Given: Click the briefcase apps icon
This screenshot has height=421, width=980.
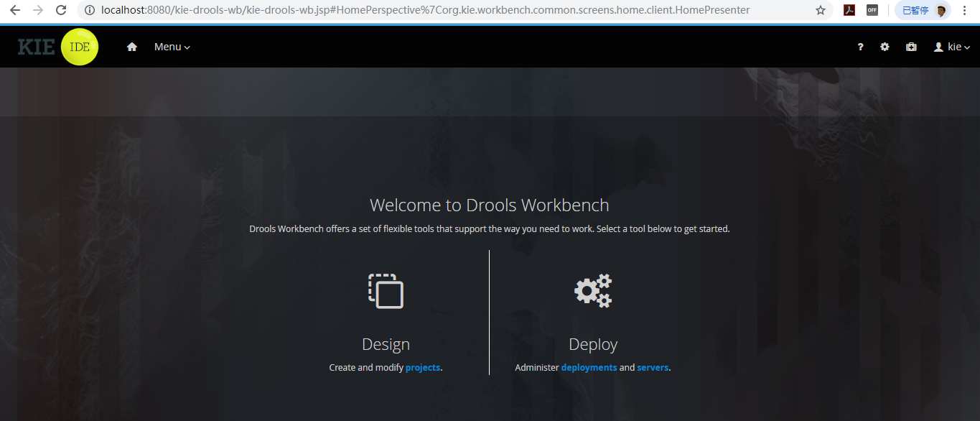Looking at the screenshot, I should (x=911, y=47).
